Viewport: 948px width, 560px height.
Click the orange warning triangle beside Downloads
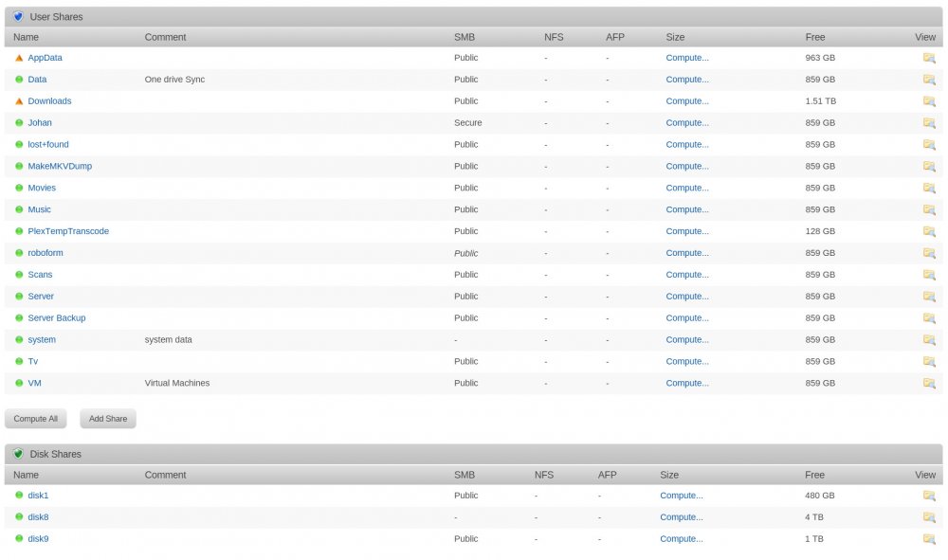coord(19,101)
